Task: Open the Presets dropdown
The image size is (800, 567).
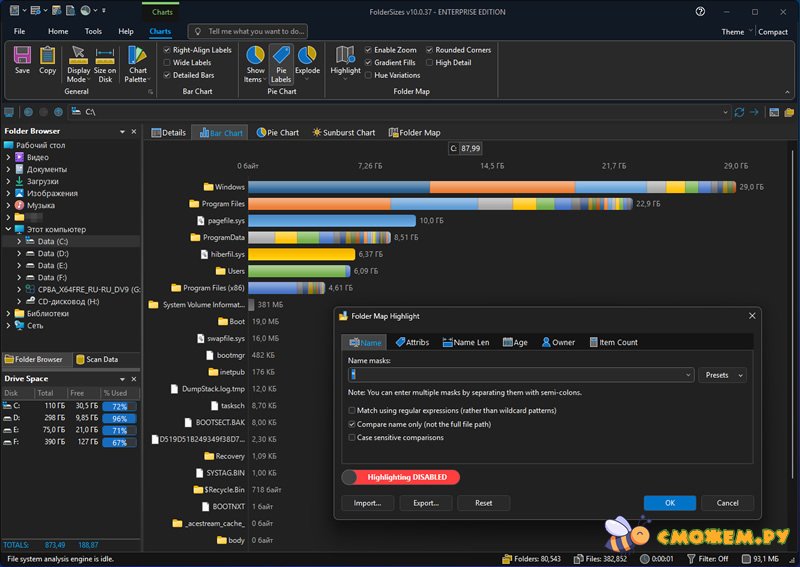Action: coord(722,375)
